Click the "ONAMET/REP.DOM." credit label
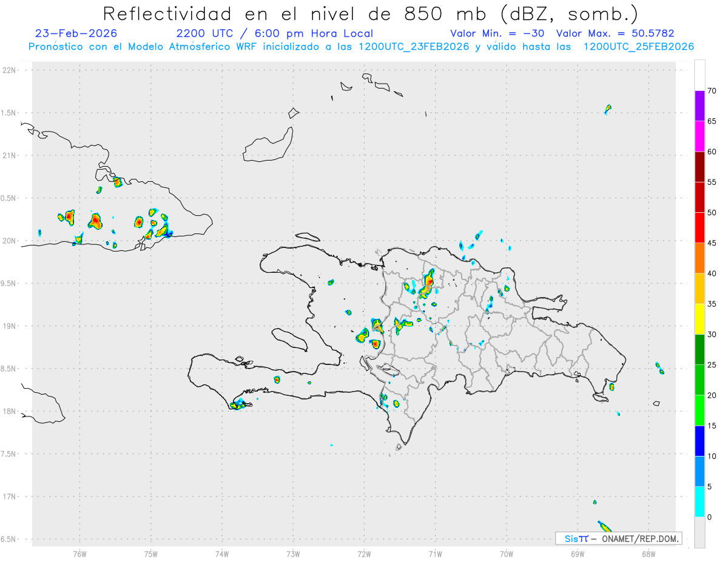728x562 pixels. [x=641, y=538]
